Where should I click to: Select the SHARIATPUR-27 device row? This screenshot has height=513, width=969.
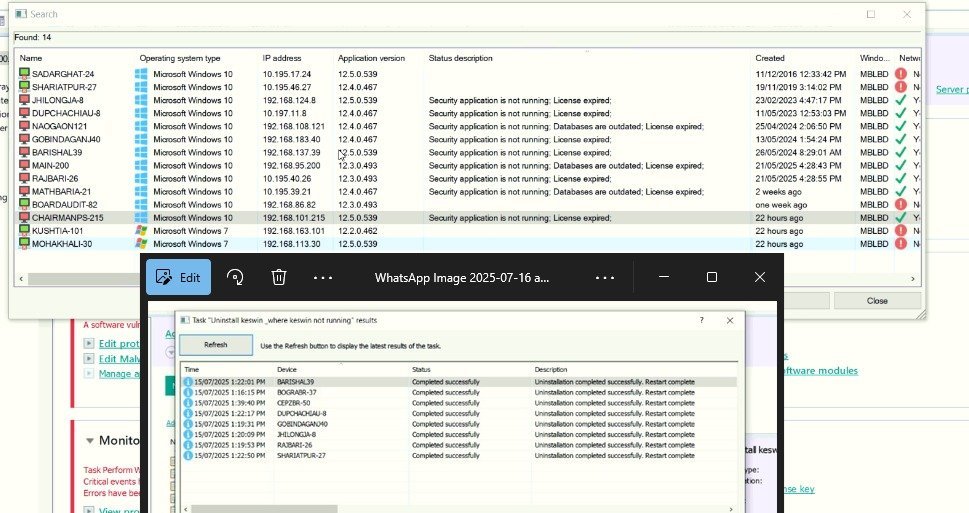[468, 87]
